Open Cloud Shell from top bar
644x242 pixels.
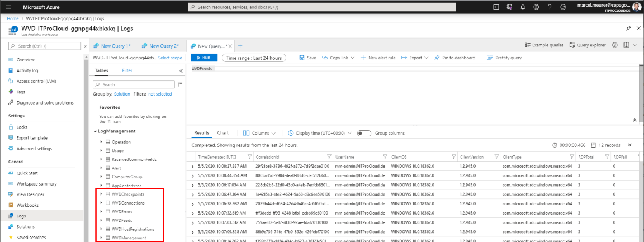[x=496, y=7]
